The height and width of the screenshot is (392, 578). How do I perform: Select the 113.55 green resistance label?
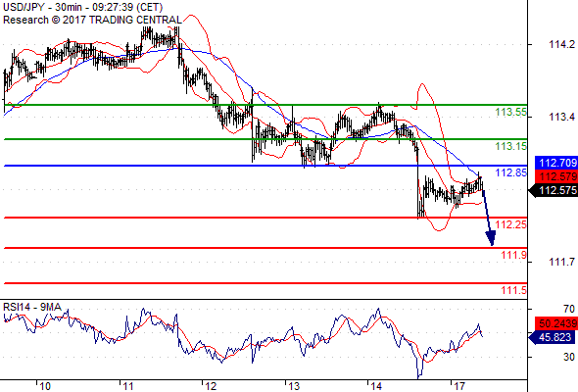coord(511,112)
